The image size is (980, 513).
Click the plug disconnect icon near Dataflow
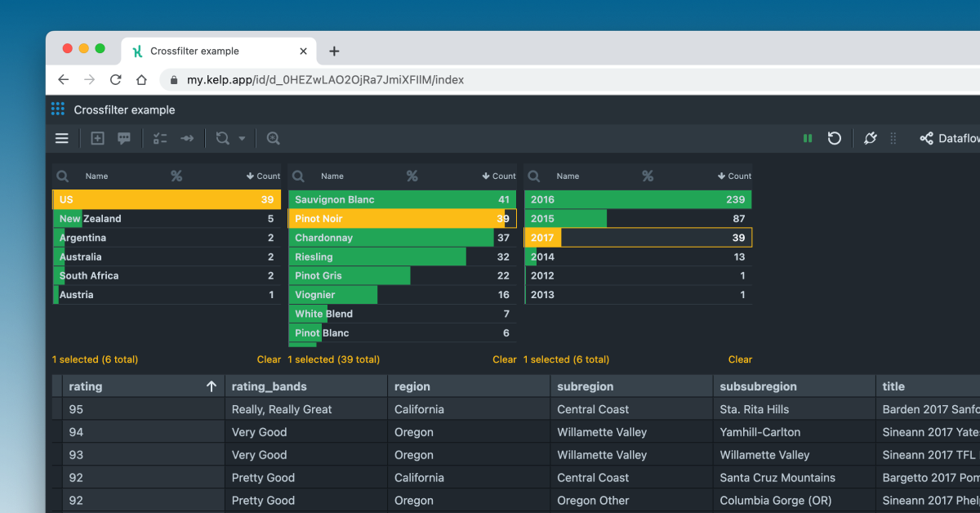(x=870, y=138)
